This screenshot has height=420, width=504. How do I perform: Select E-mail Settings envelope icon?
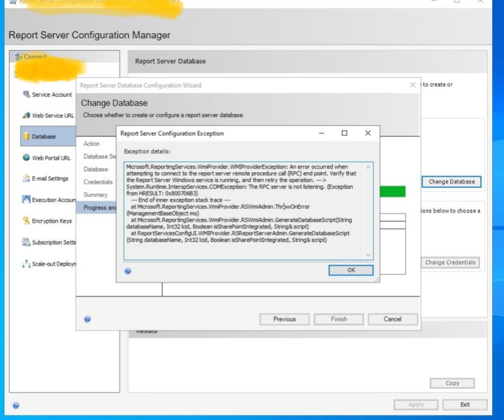pyautogui.click(x=26, y=178)
